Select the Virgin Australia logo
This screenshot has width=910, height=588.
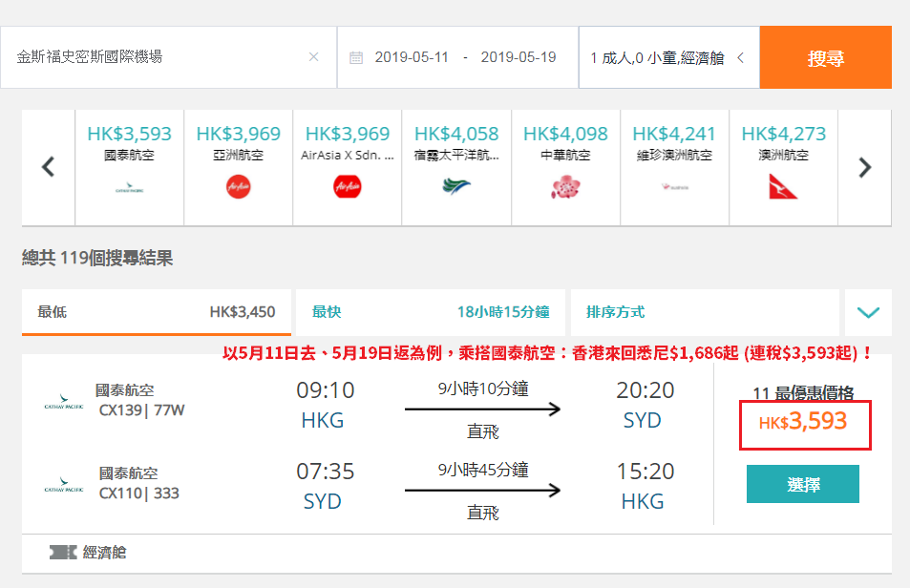pos(674,187)
